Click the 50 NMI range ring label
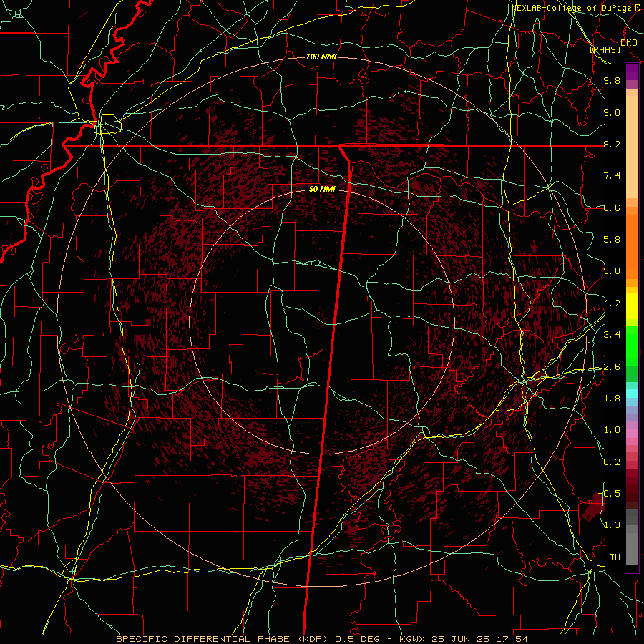Screen dimensions: 644x644 (x=322, y=189)
